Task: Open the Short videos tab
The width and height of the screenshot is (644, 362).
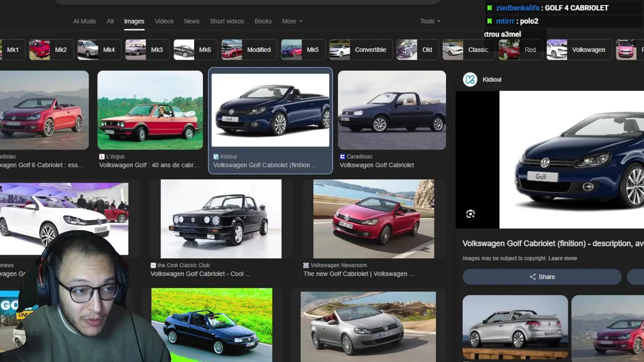Action: coord(227,21)
